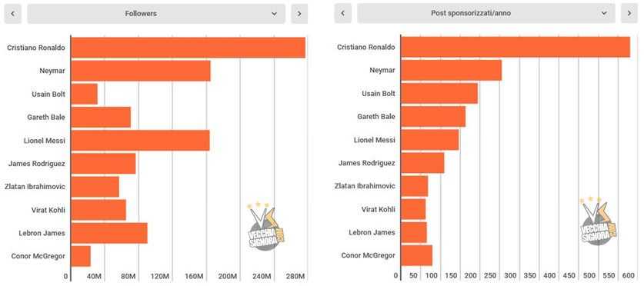The image size is (644, 286).
Task: Open the Post sponsorizzati/anno dropdown
Action: coord(486,14)
